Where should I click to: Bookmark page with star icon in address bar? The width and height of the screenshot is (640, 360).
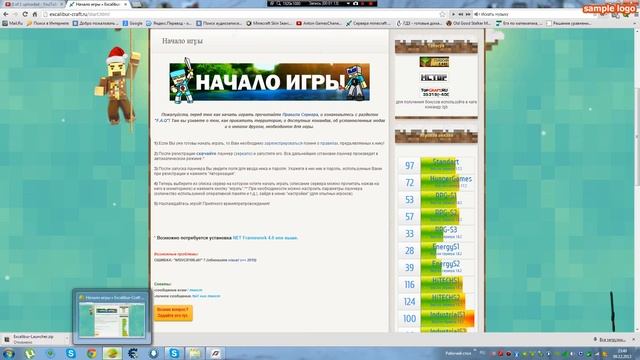coord(442,14)
